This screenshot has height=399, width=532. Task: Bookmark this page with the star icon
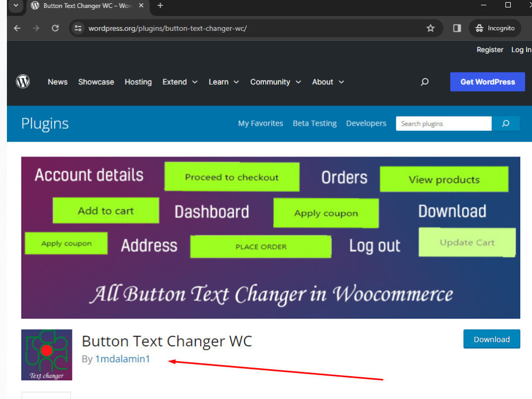click(x=430, y=28)
